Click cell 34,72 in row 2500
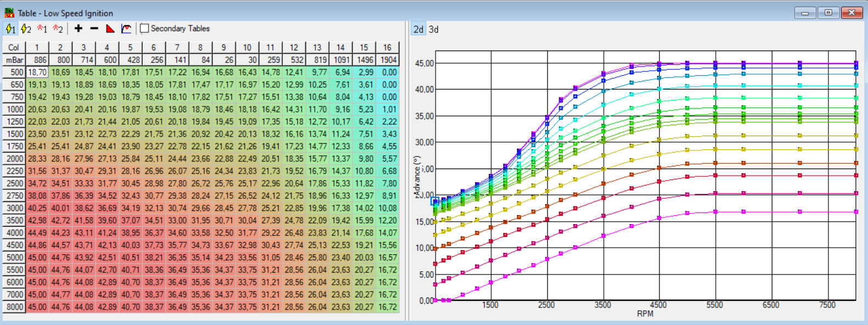868x325 pixels. pyautogui.click(x=37, y=183)
